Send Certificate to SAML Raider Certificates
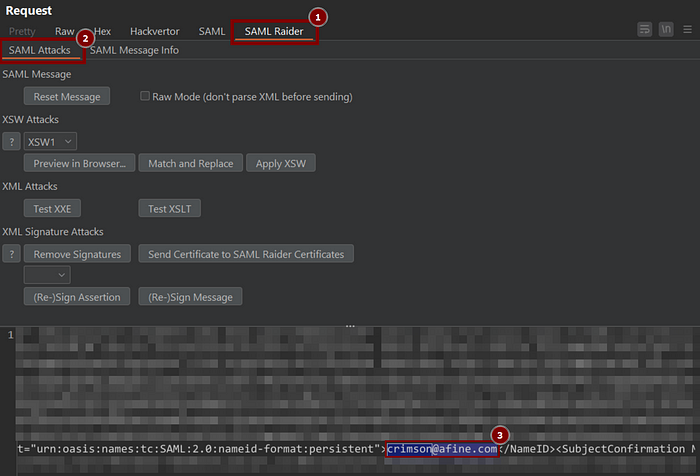The height and width of the screenshot is (476, 700). coord(246,254)
